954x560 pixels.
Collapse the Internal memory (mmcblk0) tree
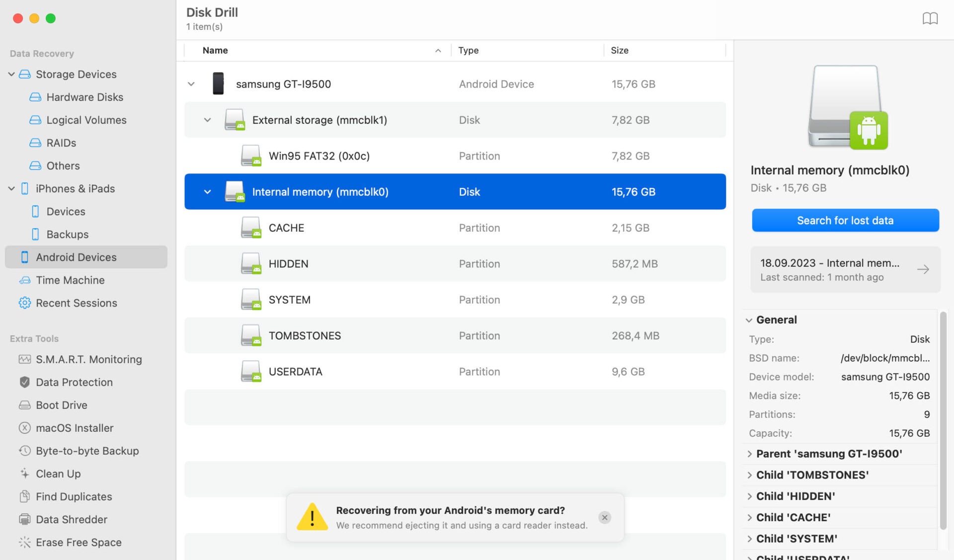(207, 191)
